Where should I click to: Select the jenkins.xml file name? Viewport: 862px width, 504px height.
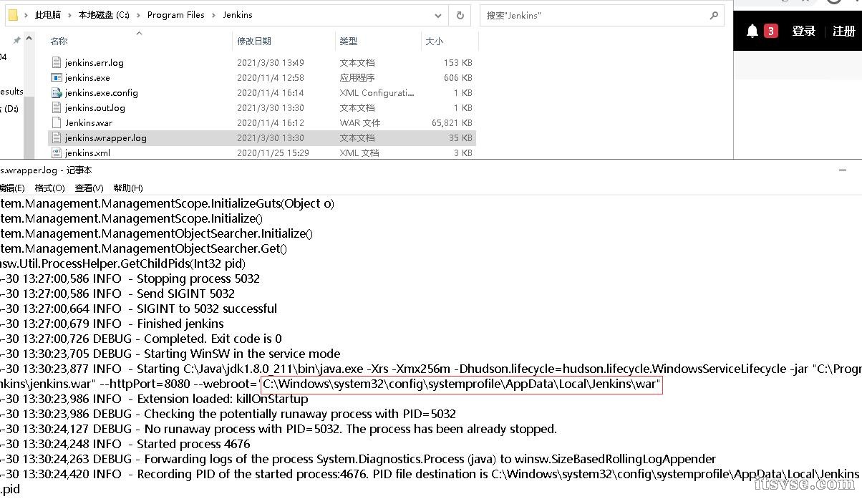pos(87,152)
